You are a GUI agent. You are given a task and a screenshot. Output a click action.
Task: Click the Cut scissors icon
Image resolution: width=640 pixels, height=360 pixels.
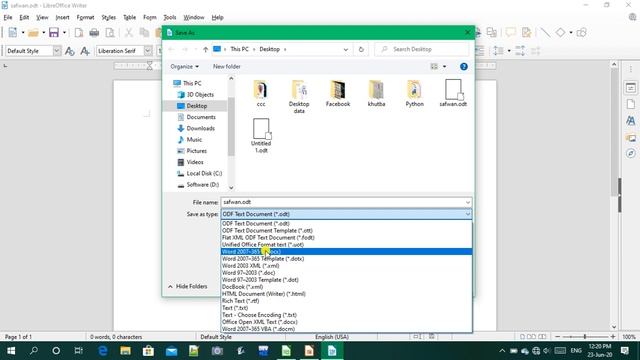pyautogui.click(x=129, y=33)
